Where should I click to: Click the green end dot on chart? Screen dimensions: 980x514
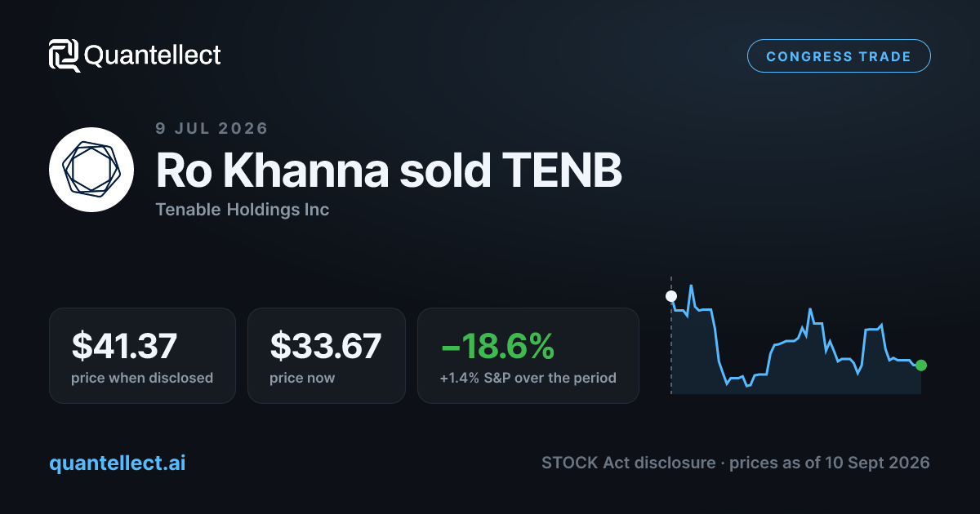coord(921,366)
